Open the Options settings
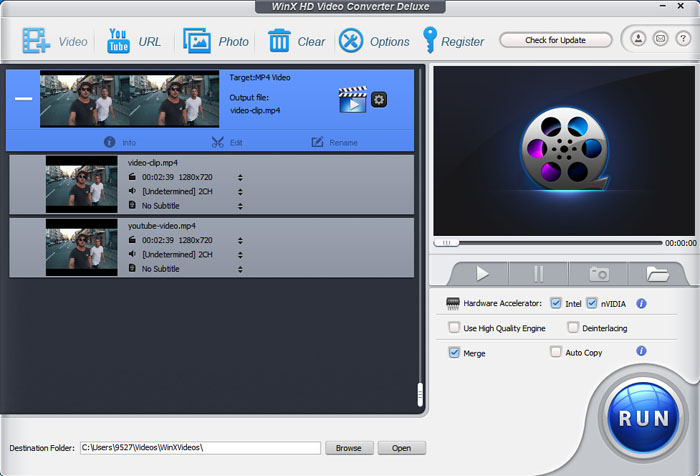 pyautogui.click(x=374, y=41)
